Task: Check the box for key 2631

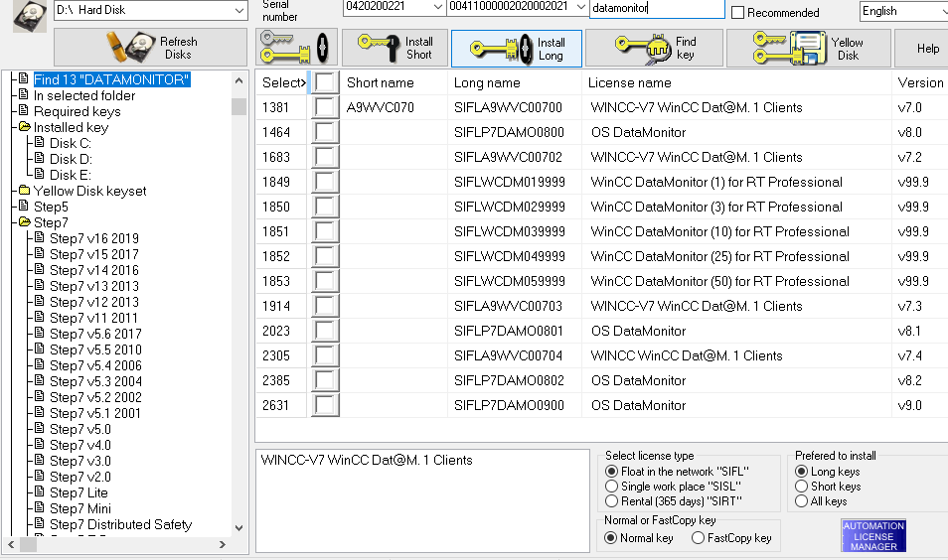Action: tap(325, 405)
